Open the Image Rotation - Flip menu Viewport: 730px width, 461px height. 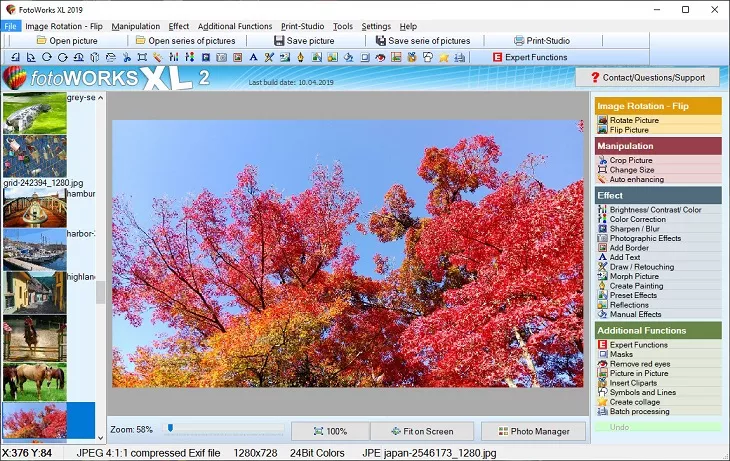tap(64, 27)
